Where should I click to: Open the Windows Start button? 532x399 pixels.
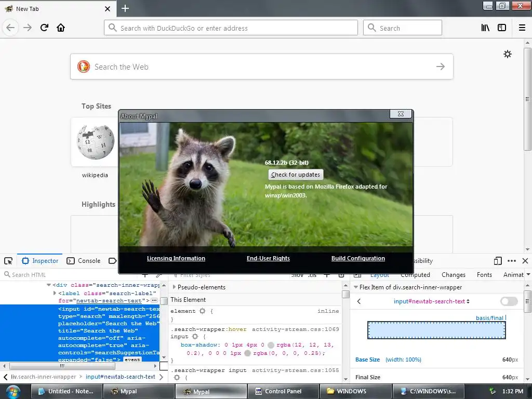pyautogui.click(x=13, y=392)
